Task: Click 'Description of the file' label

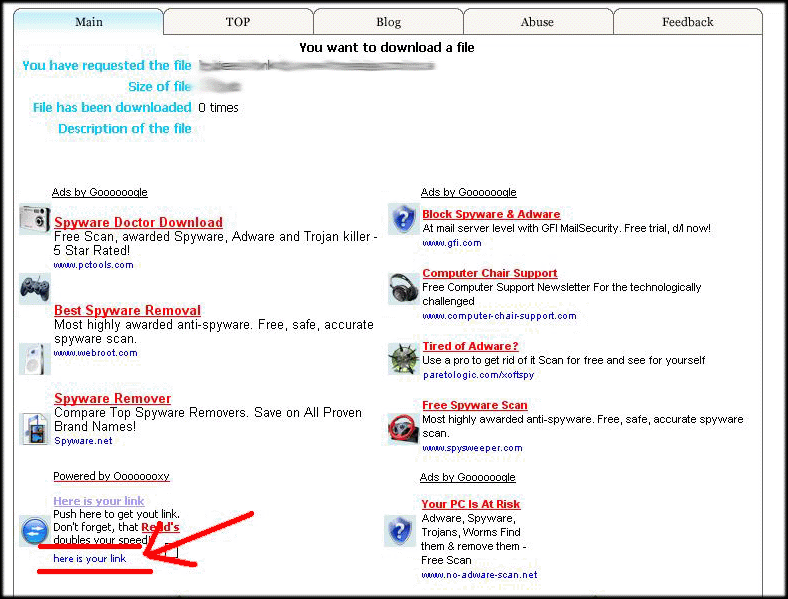Action: click(x=125, y=129)
